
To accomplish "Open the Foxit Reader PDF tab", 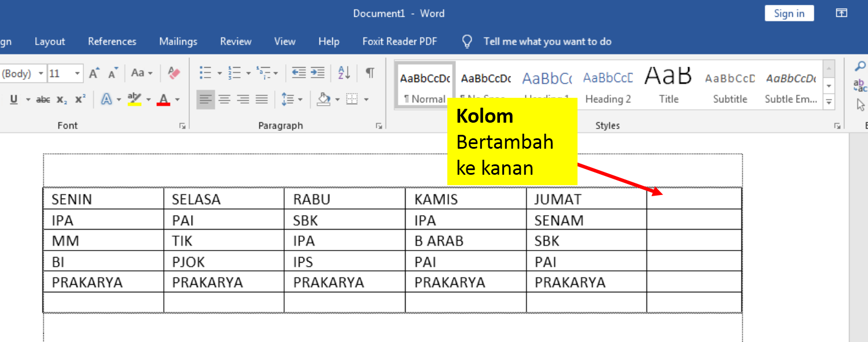I will [399, 41].
